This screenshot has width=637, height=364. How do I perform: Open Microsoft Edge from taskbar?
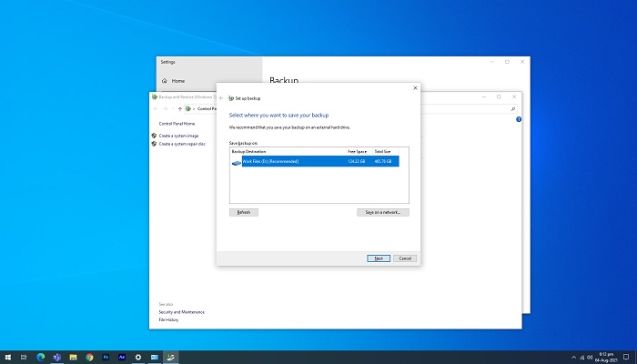click(39, 357)
